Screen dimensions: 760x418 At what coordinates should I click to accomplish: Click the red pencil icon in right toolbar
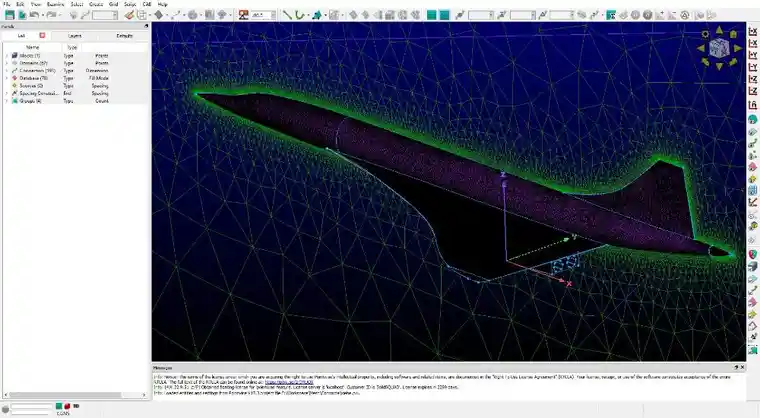click(x=753, y=202)
